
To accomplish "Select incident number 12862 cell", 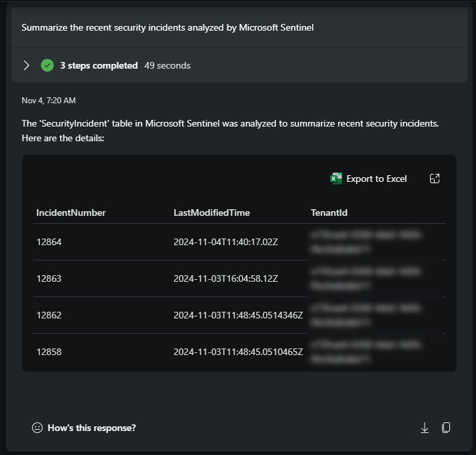I will point(49,315).
